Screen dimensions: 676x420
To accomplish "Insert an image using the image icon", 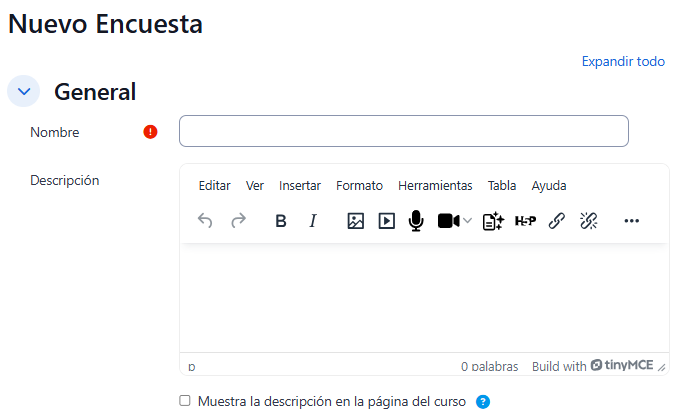I will click(x=355, y=221).
